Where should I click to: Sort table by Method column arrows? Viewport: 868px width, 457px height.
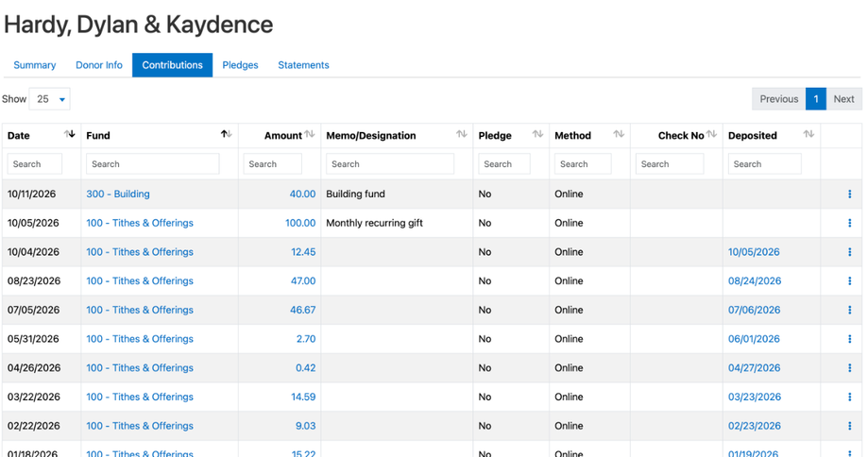[x=619, y=134]
